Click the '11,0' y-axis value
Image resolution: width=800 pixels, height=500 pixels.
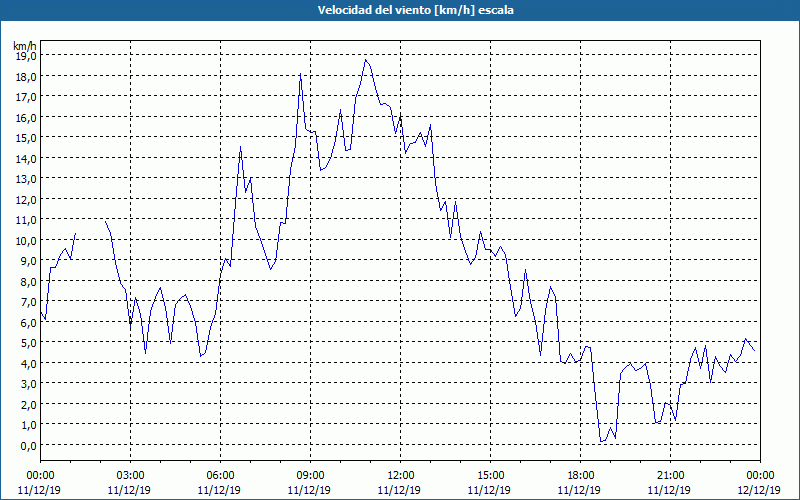pyautogui.click(x=26, y=220)
